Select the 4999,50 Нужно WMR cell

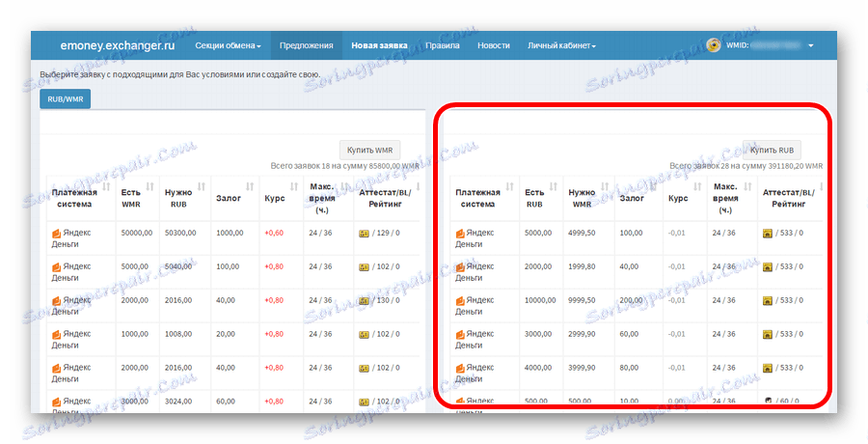(582, 233)
